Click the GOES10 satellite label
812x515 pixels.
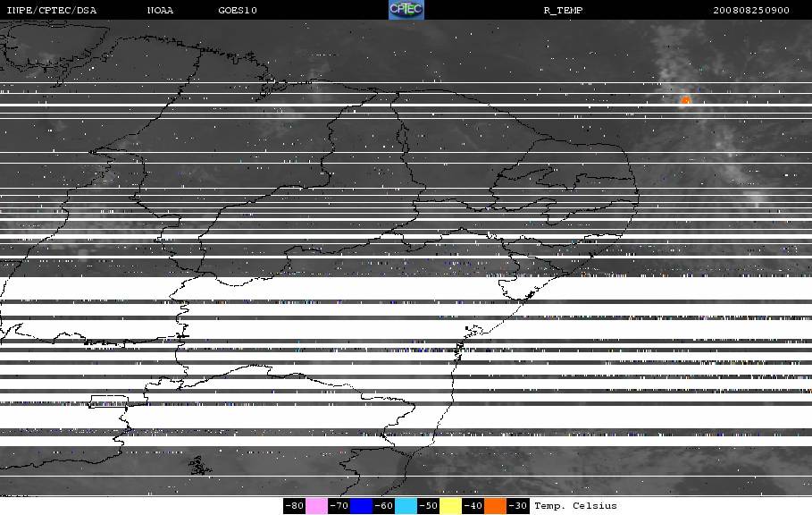(238, 10)
